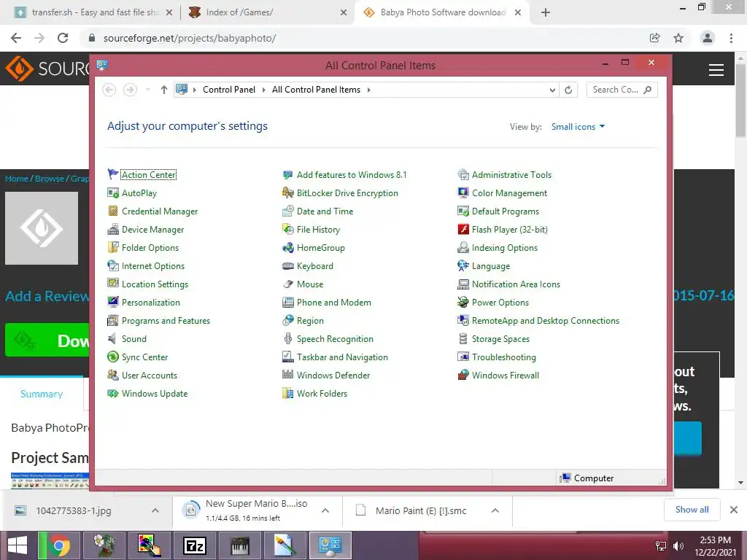Click Show all downloads button
Screen dimensions: 747x560
pyautogui.click(x=692, y=510)
